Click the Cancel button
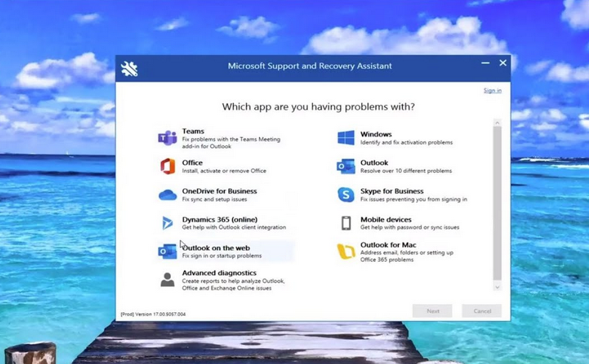Image resolution: width=589 pixels, height=364 pixels. click(x=482, y=311)
